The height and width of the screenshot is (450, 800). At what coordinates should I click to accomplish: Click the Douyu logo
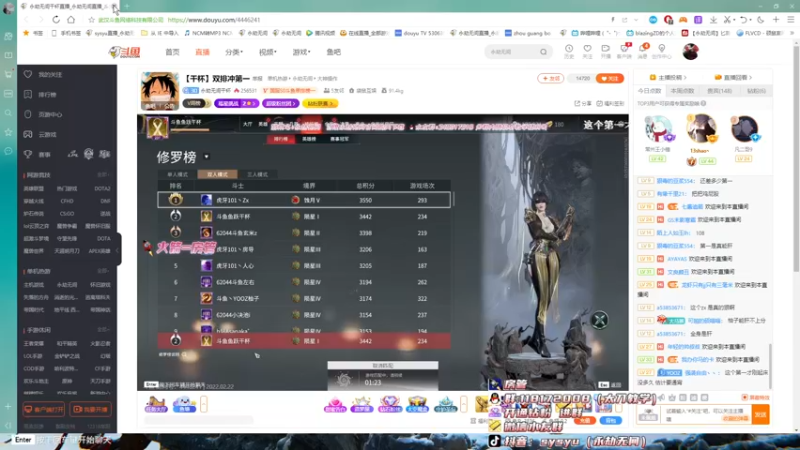tap(124, 52)
